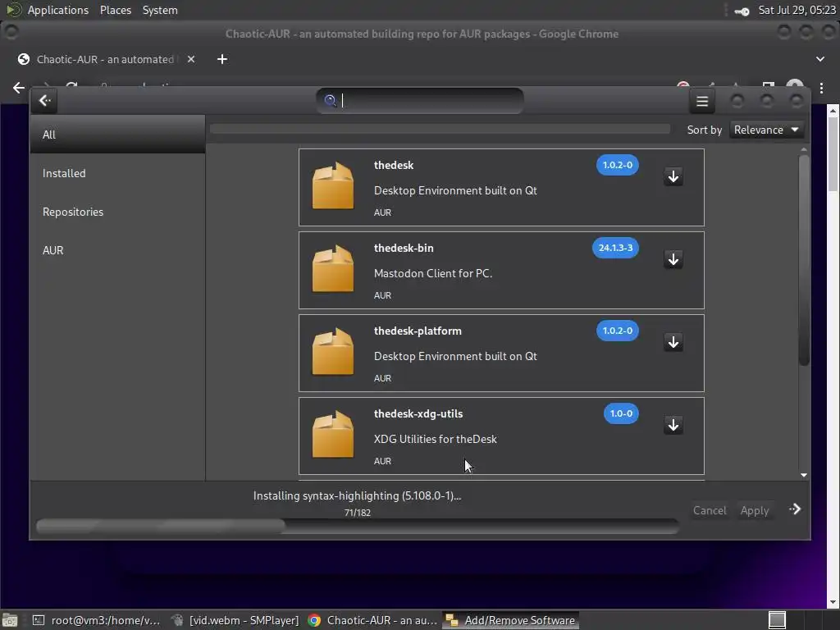The width and height of the screenshot is (840, 630).
Task: Show transaction details arrow next to Apply
Action: point(795,509)
